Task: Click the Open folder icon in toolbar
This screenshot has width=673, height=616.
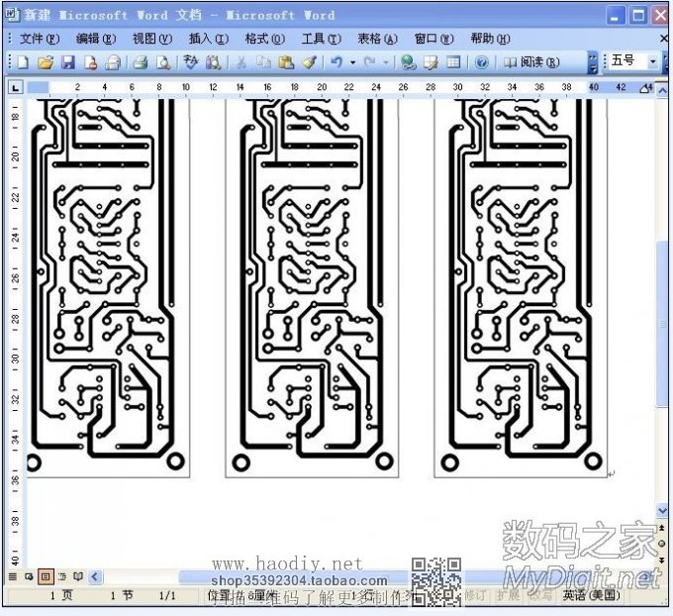Action: [46, 62]
